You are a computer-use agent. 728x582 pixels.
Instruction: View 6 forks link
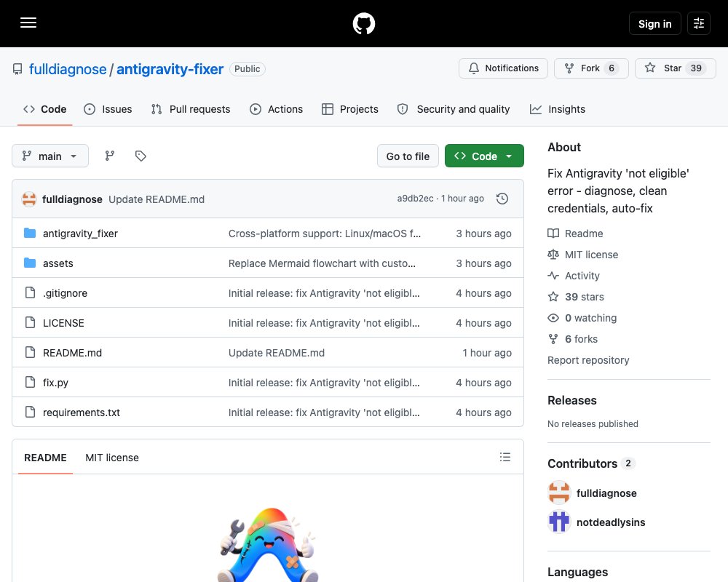[x=572, y=339]
